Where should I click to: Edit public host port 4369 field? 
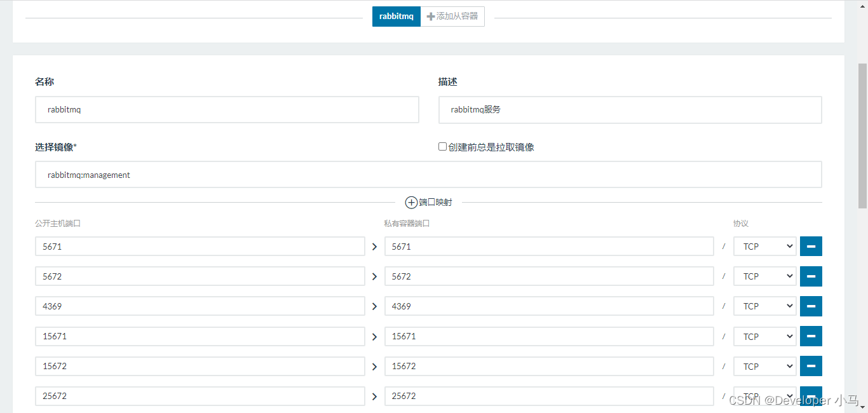tap(200, 306)
